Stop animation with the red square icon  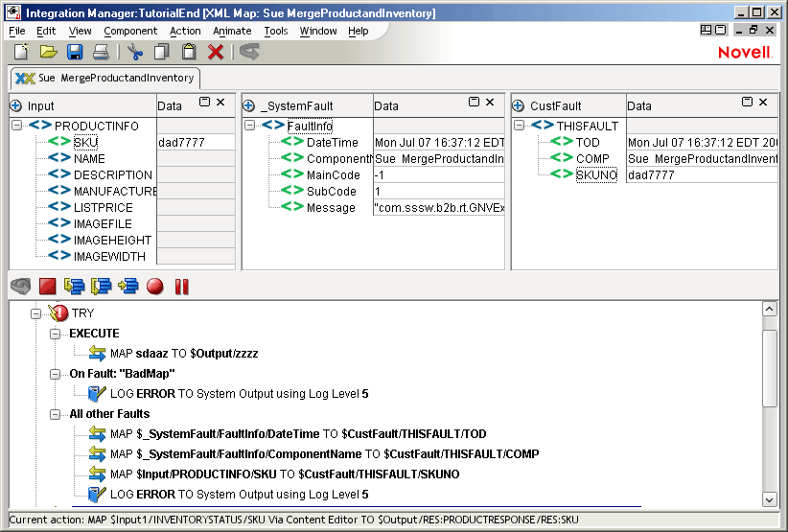48,286
